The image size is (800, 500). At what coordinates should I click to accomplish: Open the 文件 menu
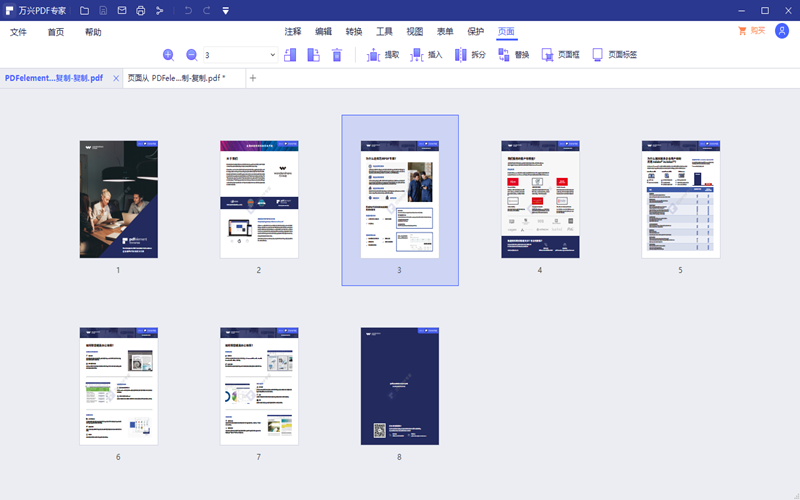19,32
